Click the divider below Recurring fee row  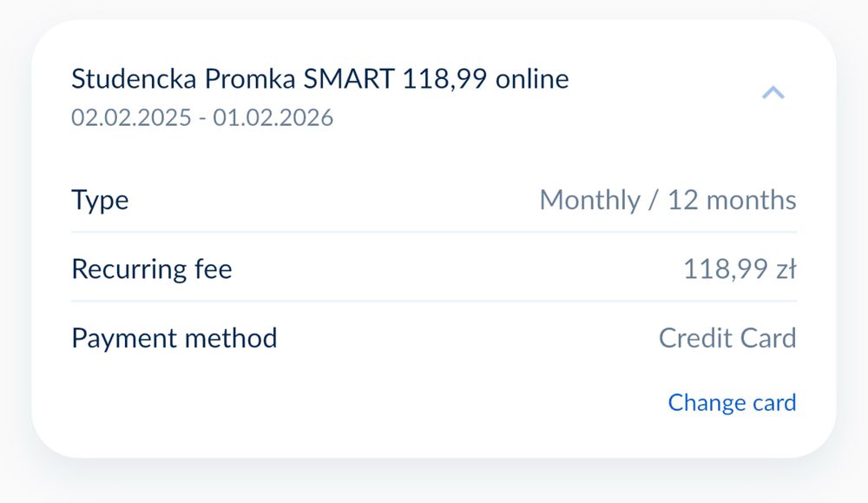click(434, 301)
